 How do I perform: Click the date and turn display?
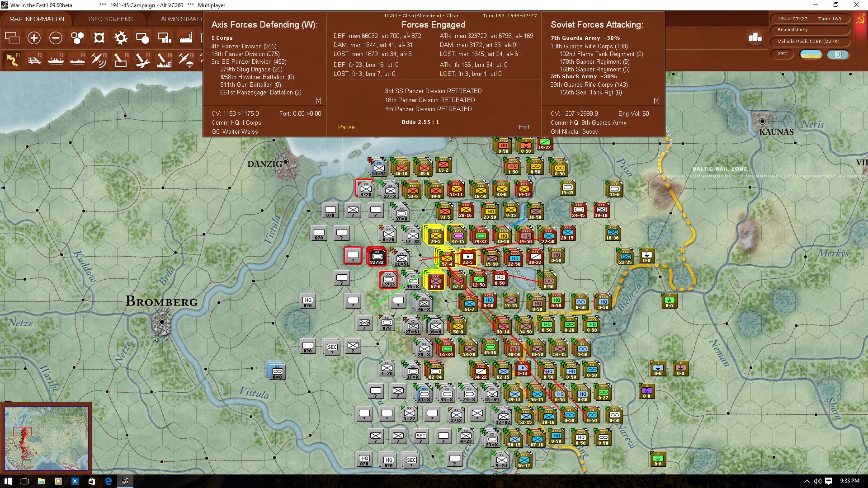point(809,19)
